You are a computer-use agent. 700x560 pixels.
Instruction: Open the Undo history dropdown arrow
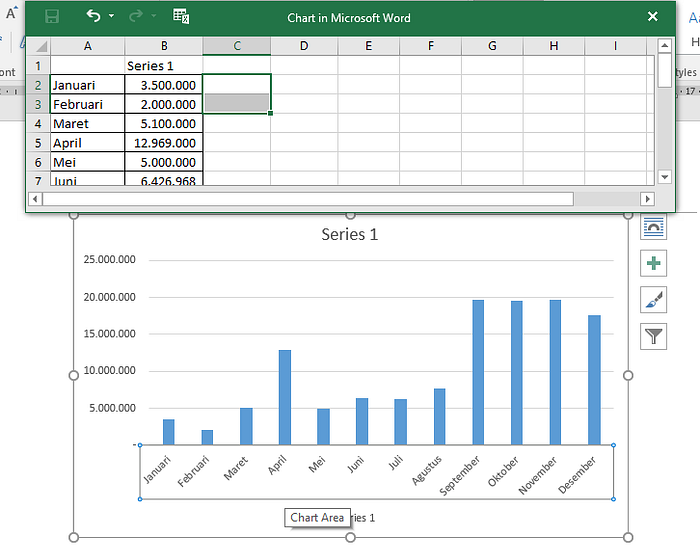[111, 16]
